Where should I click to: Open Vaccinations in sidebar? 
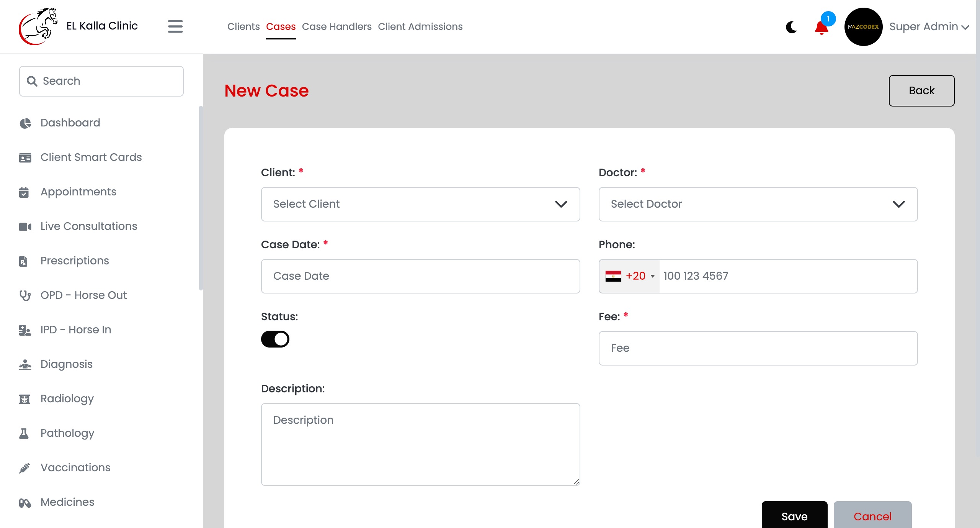coord(75,467)
